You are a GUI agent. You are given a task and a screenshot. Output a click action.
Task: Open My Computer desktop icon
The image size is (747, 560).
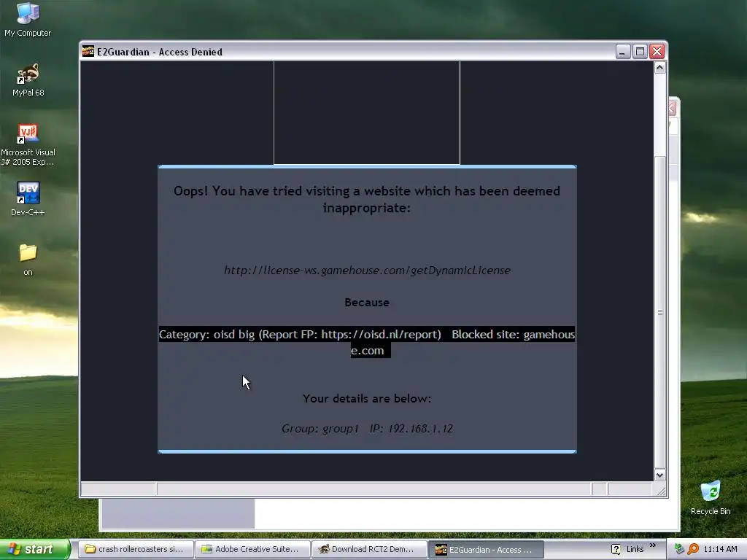coord(28,20)
